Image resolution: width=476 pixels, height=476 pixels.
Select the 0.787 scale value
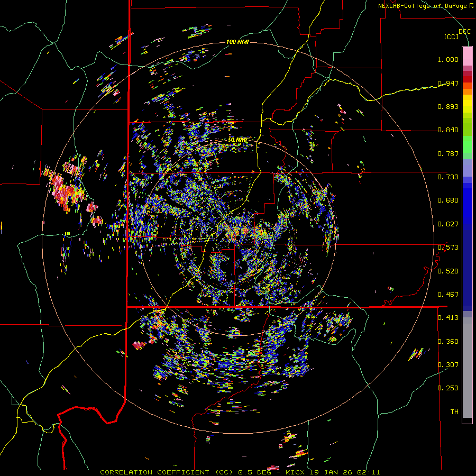coord(448,153)
